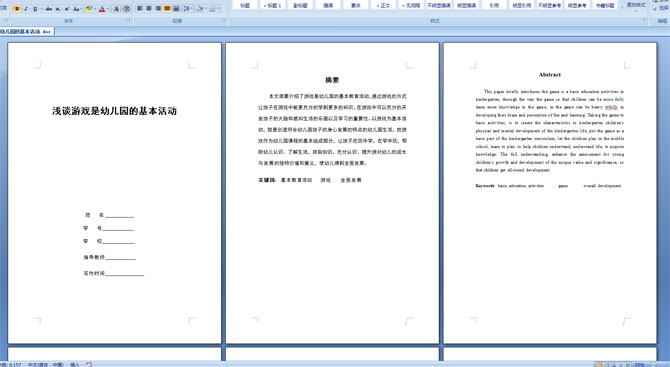The width and height of the screenshot is (670, 367).
Task: Switch to the document tab 幼儿园的基本活动.doc
Action: pyautogui.click(x=26, y=31)
